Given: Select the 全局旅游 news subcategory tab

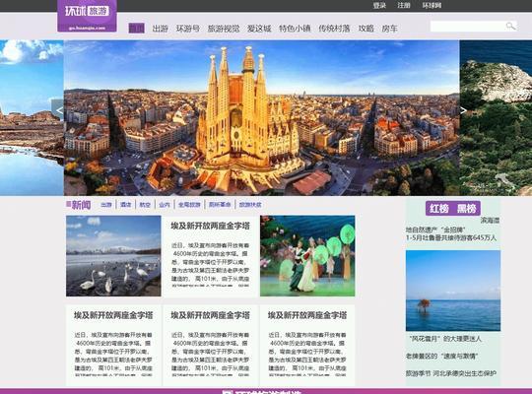Looking at the screenshot, I should (x=189, y=205).
